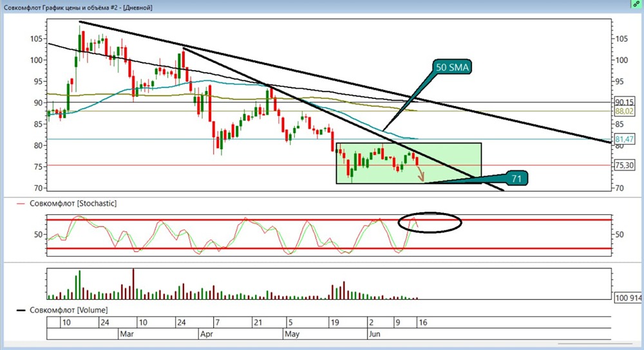Click the date label '5' in May
Screen dimensions: 644x350
[x=290, y=322]
